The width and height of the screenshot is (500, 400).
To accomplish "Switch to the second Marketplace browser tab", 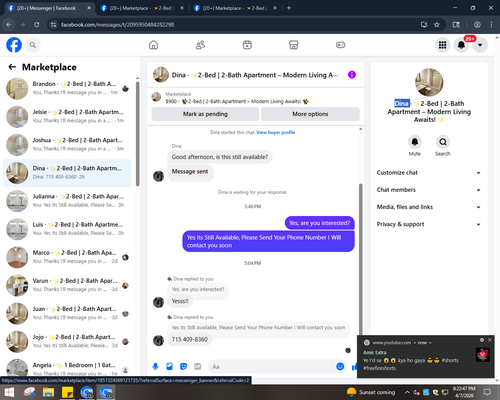I will 142,8.
